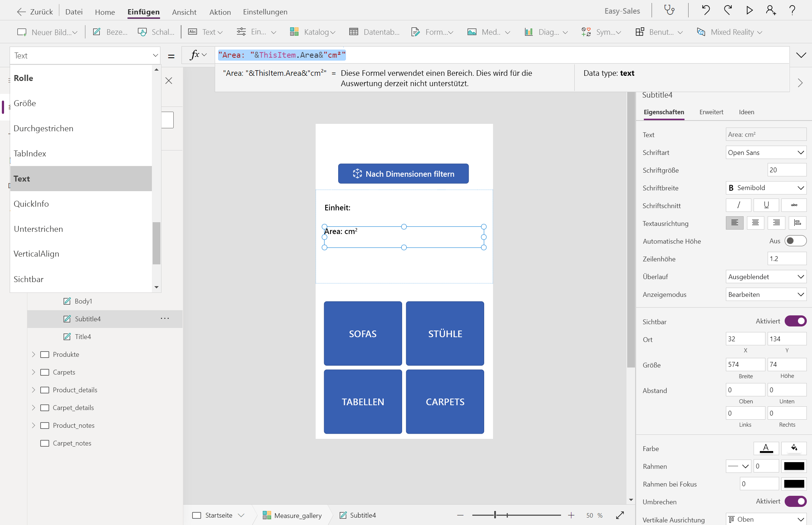Screen dimensions: 812x525
Task: Click the Redo arrow icon
Action: [728, 10]
